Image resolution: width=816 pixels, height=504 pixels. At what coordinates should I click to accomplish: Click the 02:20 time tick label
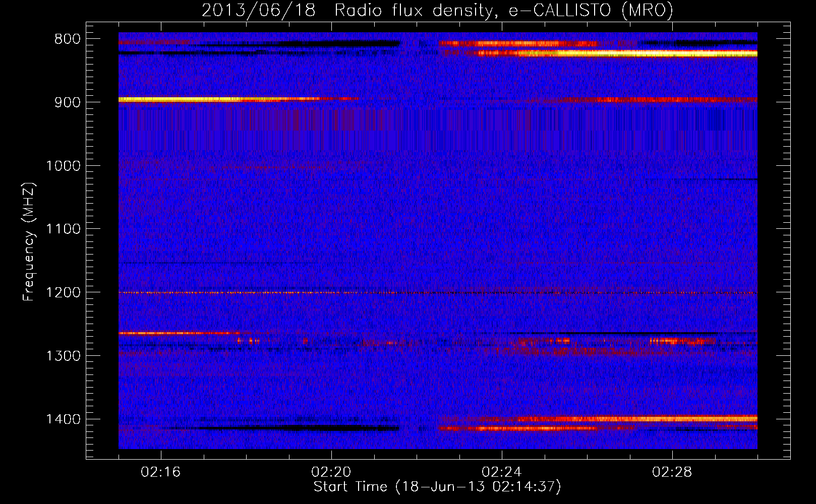click(331, 472)
